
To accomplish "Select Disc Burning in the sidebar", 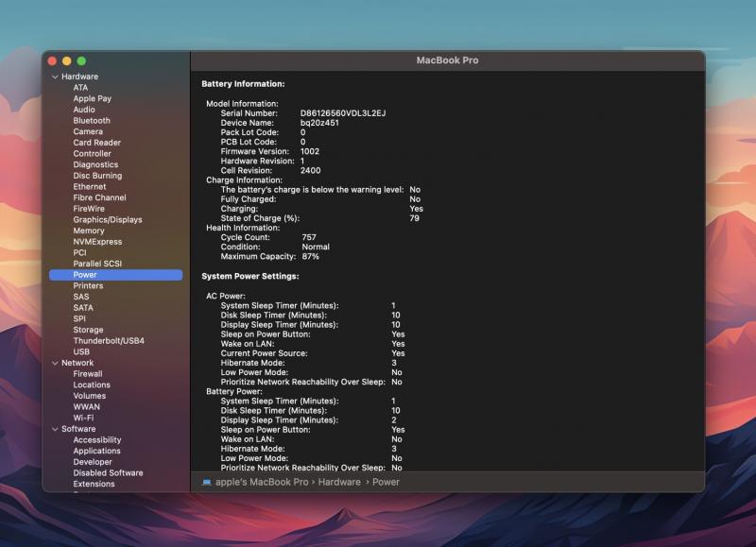I will point(97,176).
